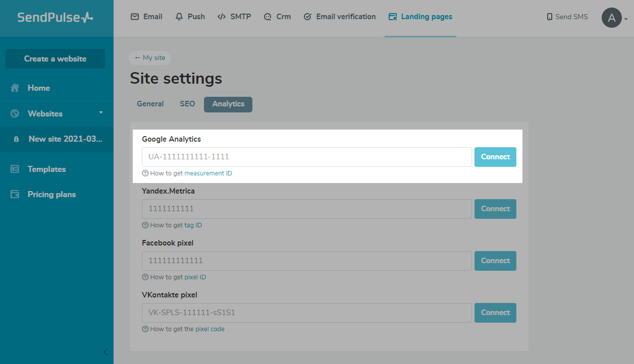Click the question mark icon under Google Analytics
Viewport: 634px width, 364px height.
[145, 173]
